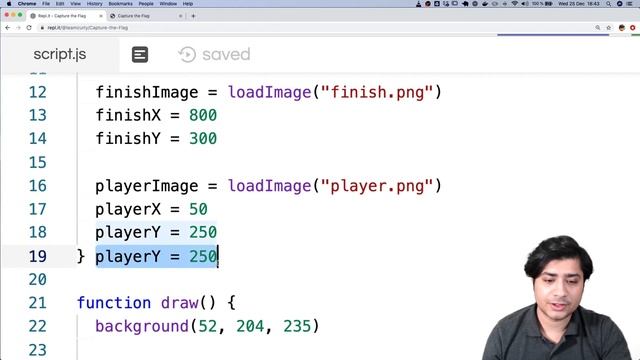Click line number 16 in the gutter
Screen dimensions: 640x360
[38, 186]
